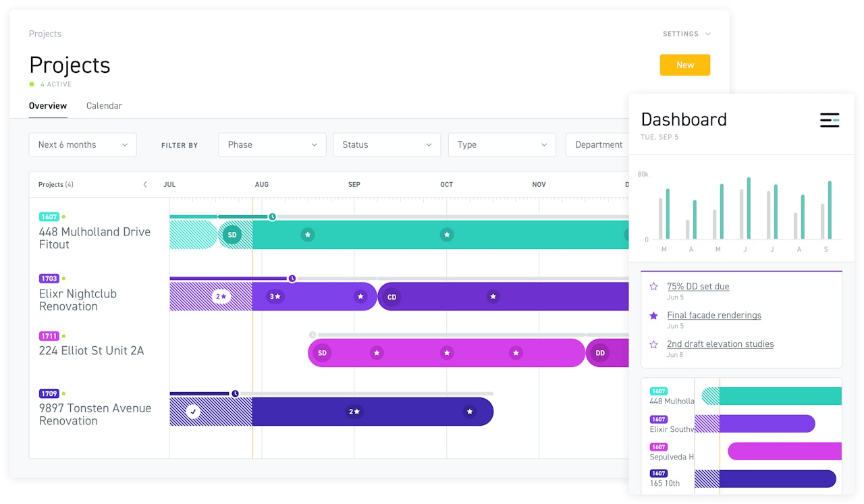864x504 pixels.
Task: Toggle star for 75% DD set due
Action: coord(653,287)
